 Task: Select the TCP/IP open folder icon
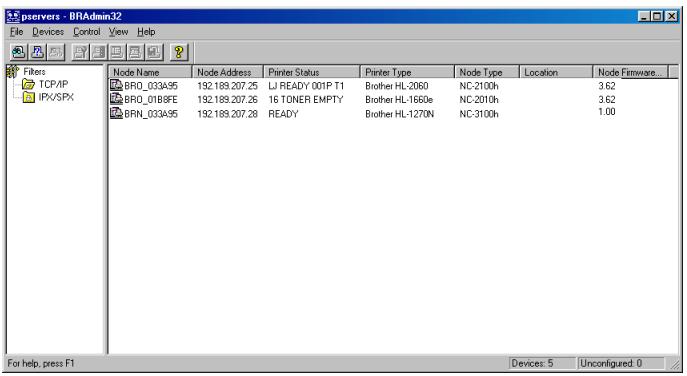(28, 84)
